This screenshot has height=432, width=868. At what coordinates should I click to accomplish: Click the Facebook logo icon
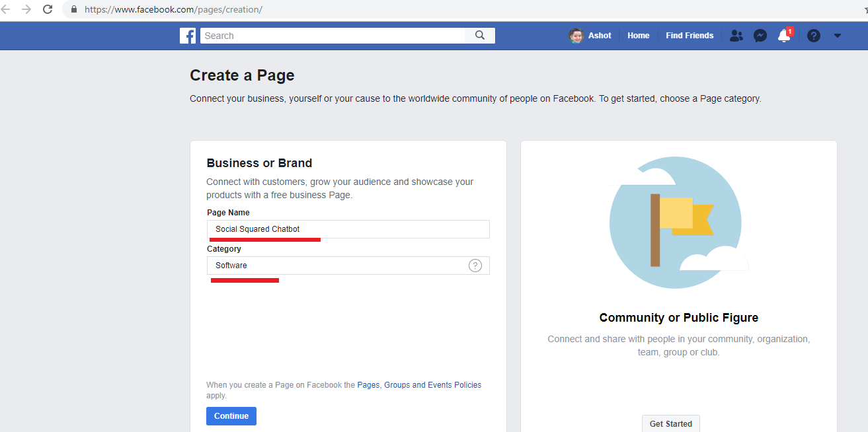[188, 36]
